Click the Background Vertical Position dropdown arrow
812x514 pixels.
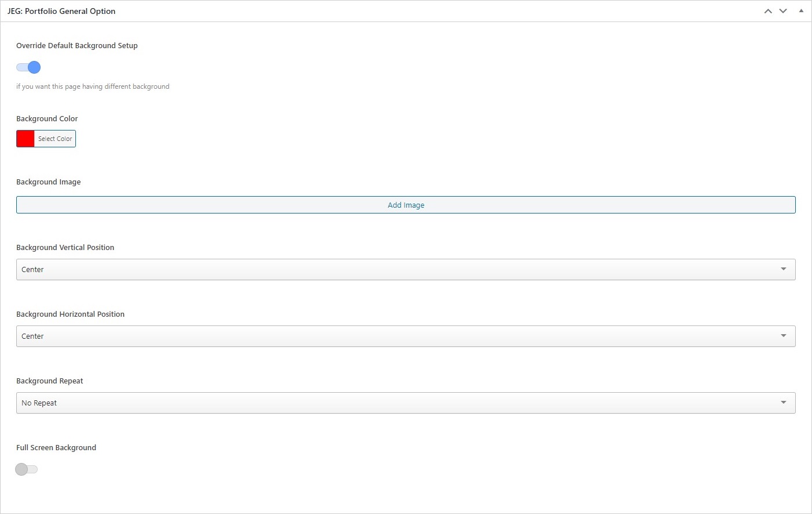[784, 269]
